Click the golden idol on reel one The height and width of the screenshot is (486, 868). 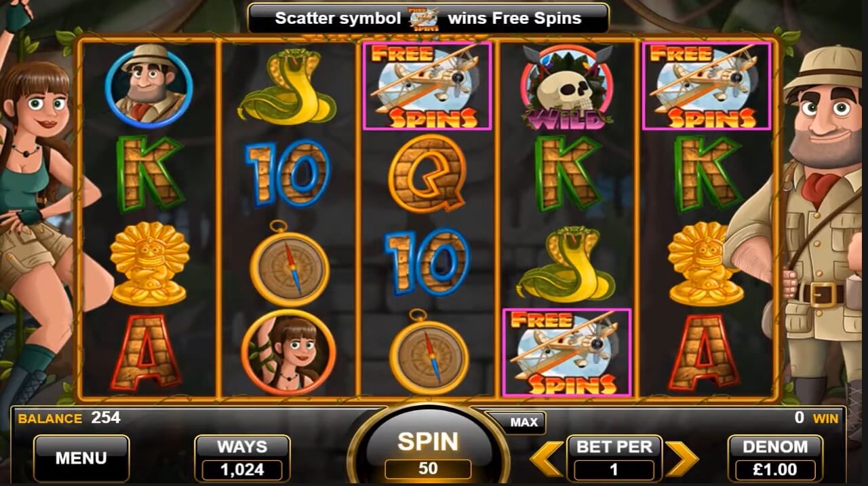click(149, 263)
